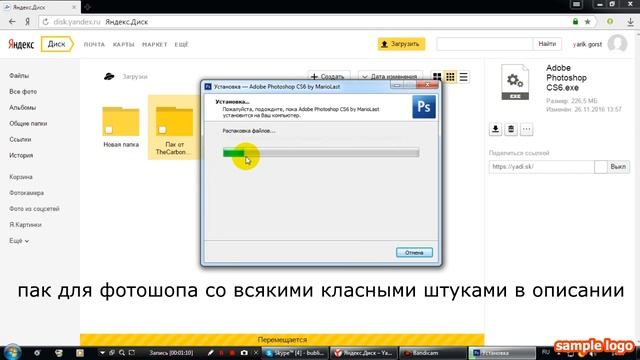Click the Ps logo in installer

pos(424,107)
